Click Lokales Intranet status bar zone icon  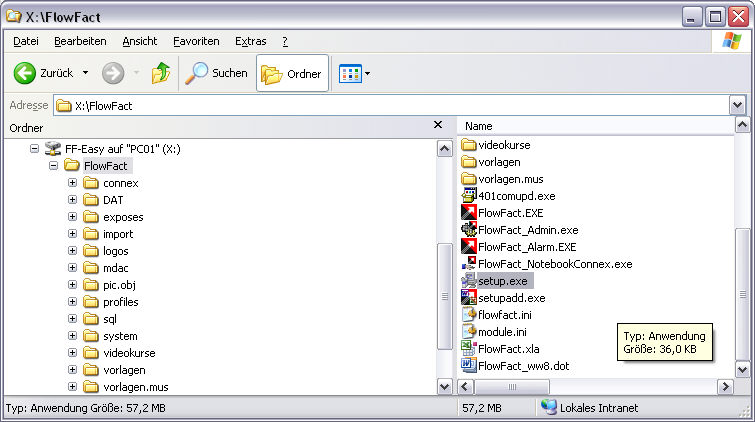tap(548, 408)
